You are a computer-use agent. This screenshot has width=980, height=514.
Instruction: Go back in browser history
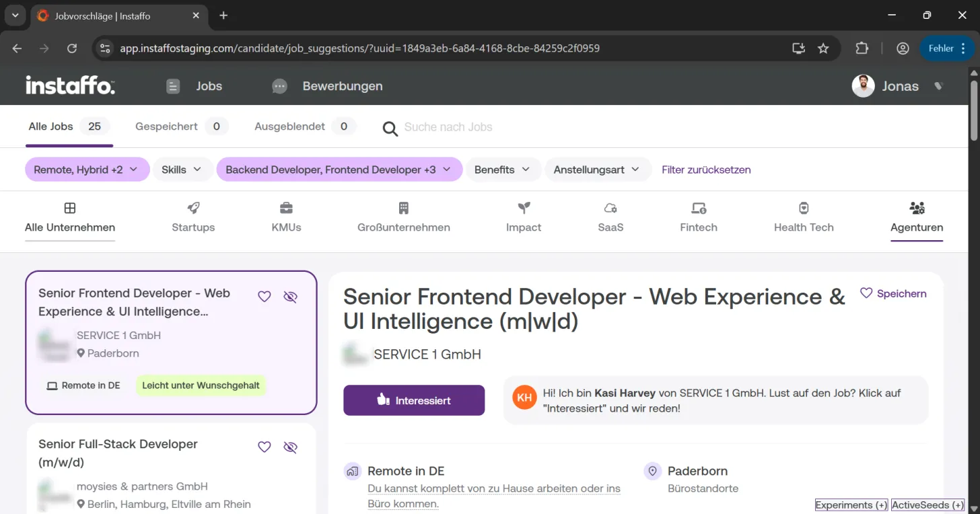pos(17,48)
